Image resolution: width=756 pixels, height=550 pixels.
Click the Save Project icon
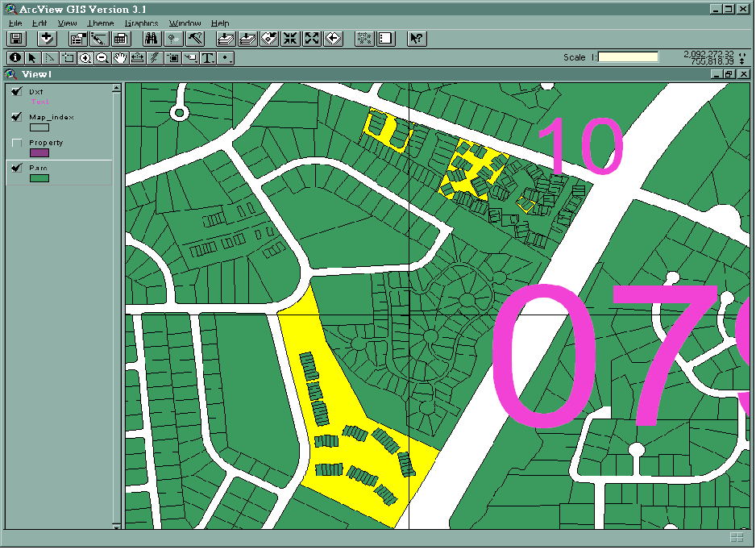16,39
